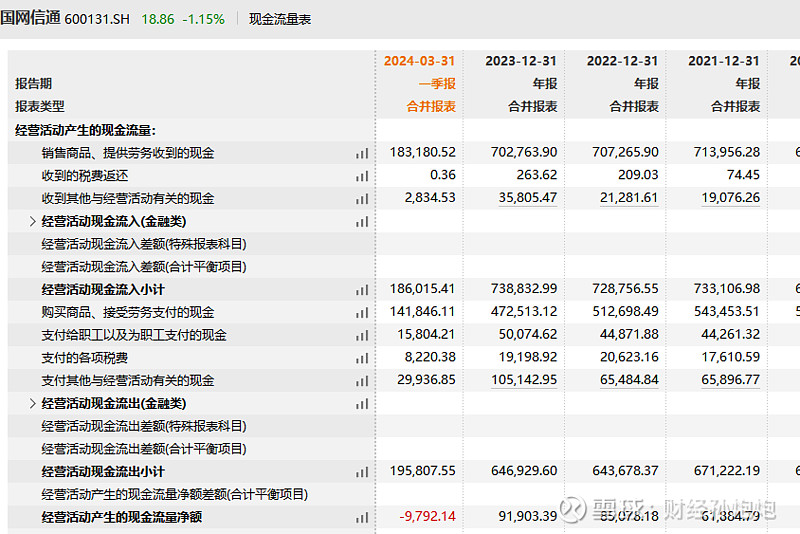This screenshot has width=800, height=534.
Task: Select cell value 20,623.16
Action: [629, 357]
